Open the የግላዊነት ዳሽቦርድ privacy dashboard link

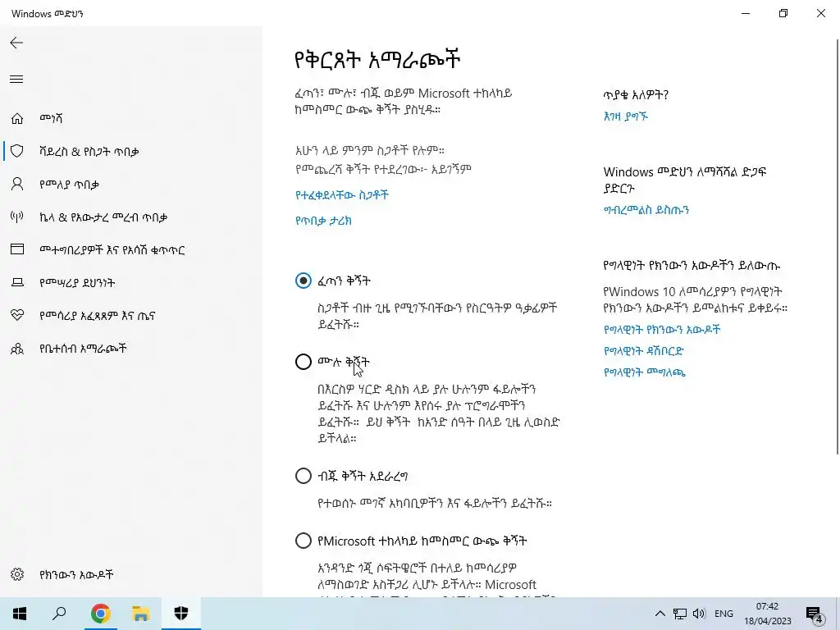[643, 351]
